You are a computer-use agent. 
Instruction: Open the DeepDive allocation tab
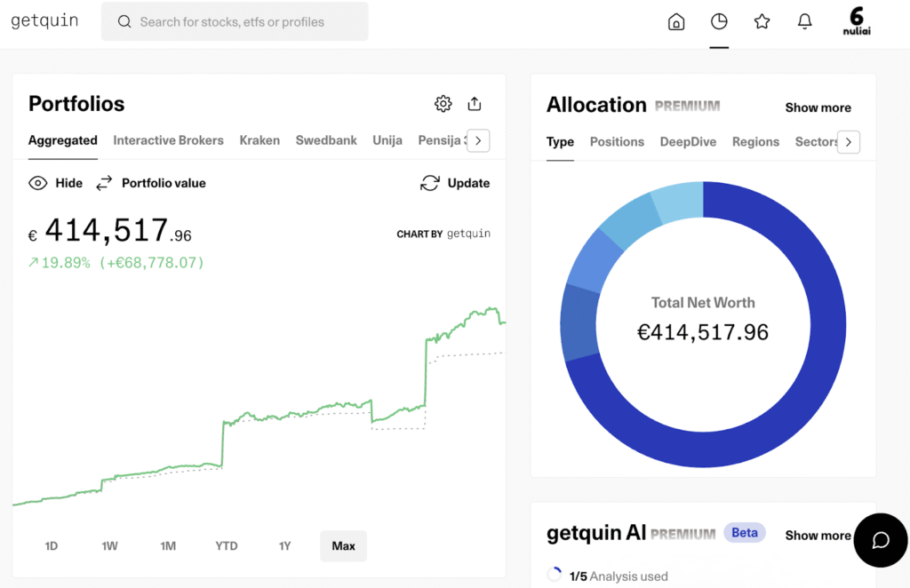(688, 142)
